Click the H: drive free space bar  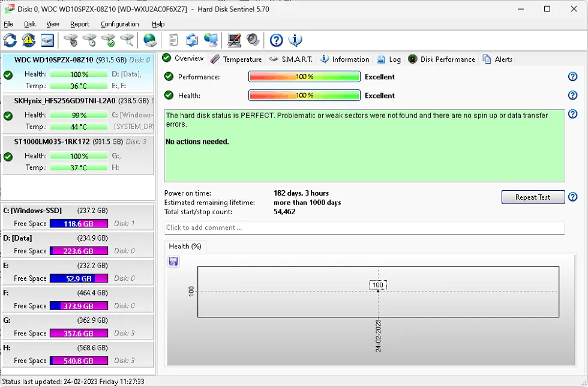79,361
